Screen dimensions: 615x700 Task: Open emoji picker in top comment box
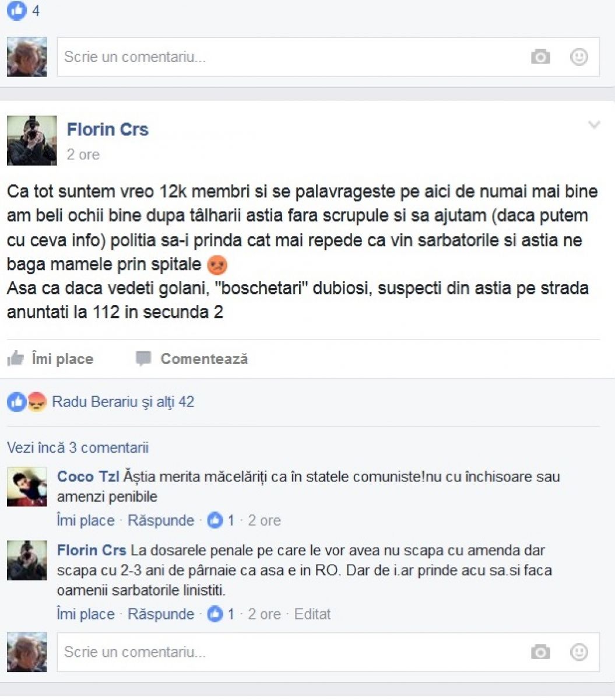pos(578,57)
